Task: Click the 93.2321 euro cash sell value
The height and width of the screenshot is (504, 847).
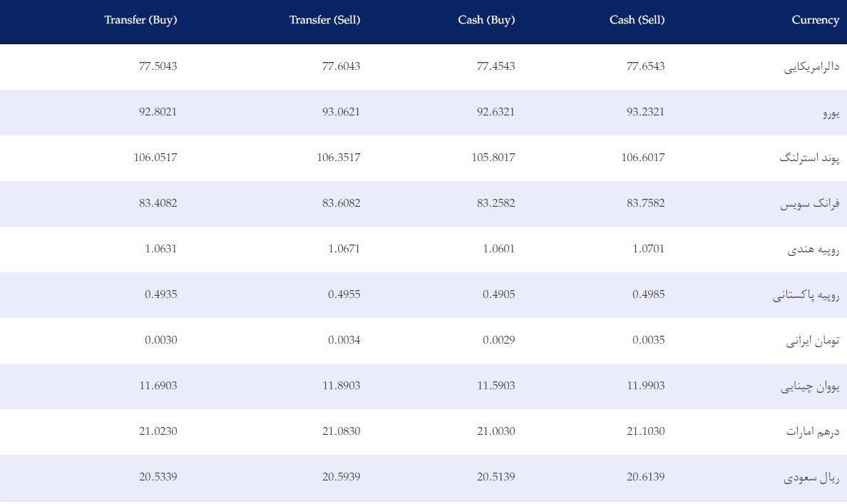Action: [x=645, y=112]
